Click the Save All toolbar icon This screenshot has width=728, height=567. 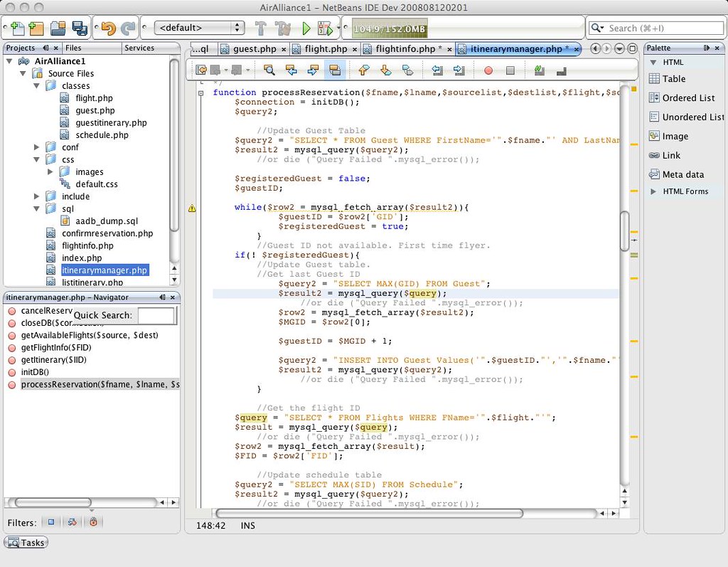pos(80,28)
